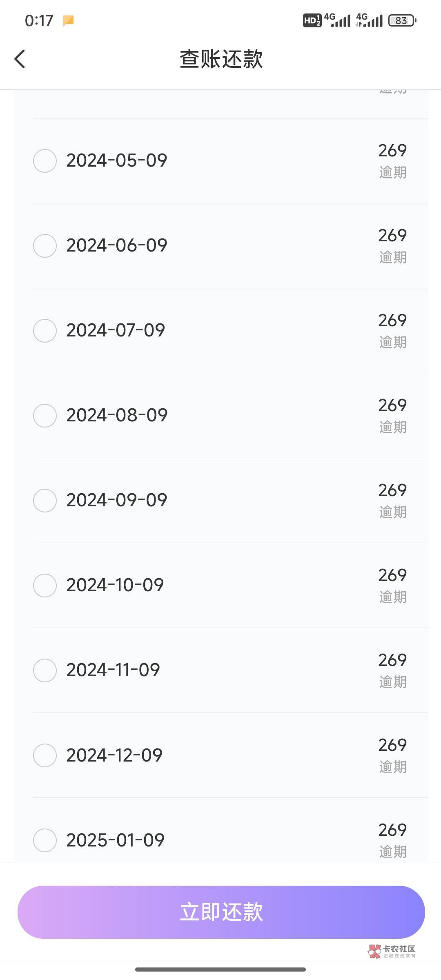Select the 2024-06-09 installment radio button
Image resolution: width=441 pixels, height=980 pixels.
tap(45, 245)
